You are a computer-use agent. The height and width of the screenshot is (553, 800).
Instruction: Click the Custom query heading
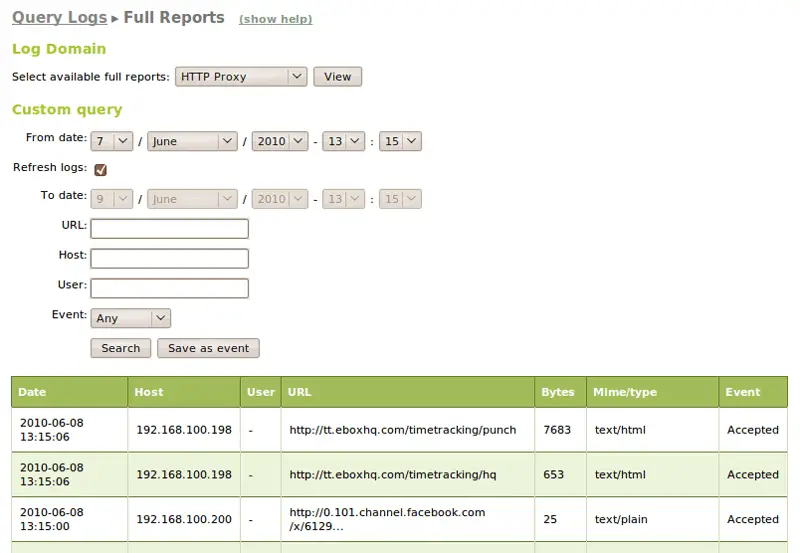[67, 110]
